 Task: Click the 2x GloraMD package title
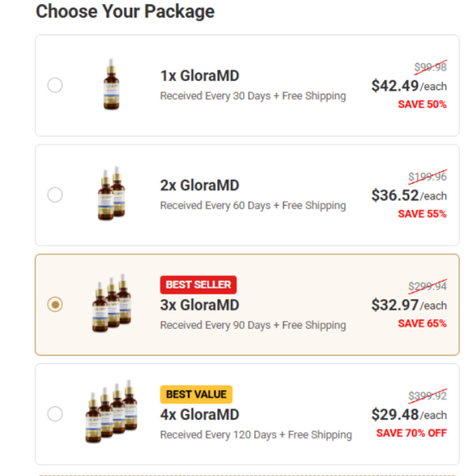(x=200, y=186)
